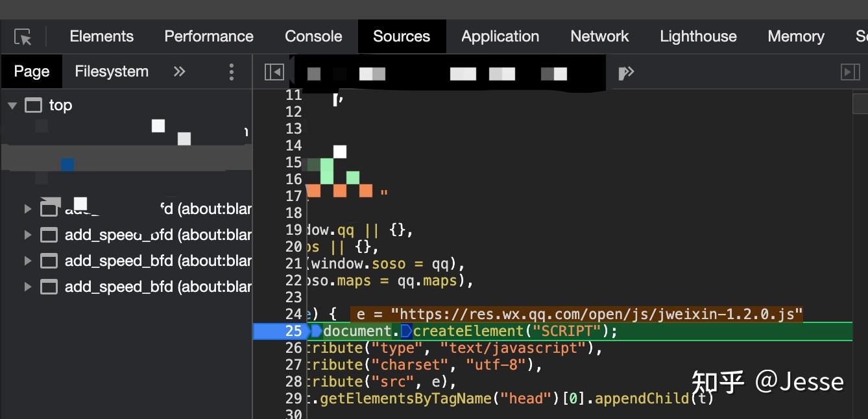Open hidden navigator tabs via chevron

179,71
